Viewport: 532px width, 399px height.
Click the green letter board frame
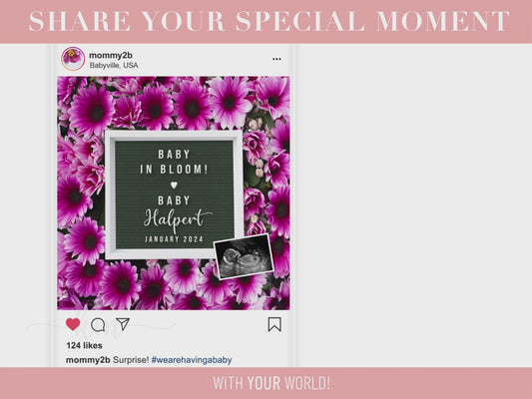(174, 195)
